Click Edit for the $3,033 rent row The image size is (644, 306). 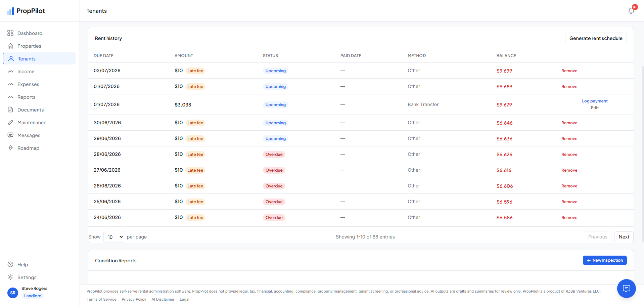click(x=595, y=107)
